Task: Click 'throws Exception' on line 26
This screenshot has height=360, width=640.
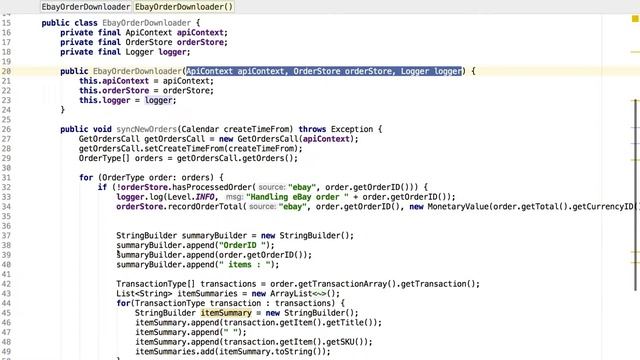Action: click(x=336, y=129)
